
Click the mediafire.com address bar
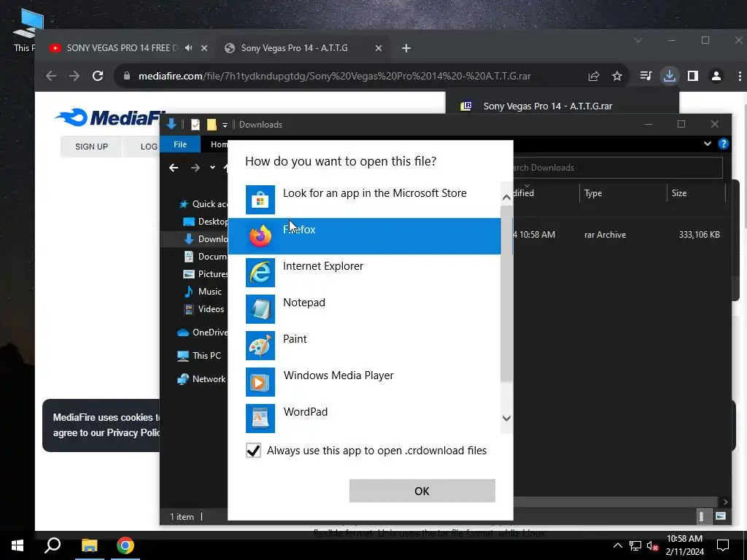tap(334, 76)
